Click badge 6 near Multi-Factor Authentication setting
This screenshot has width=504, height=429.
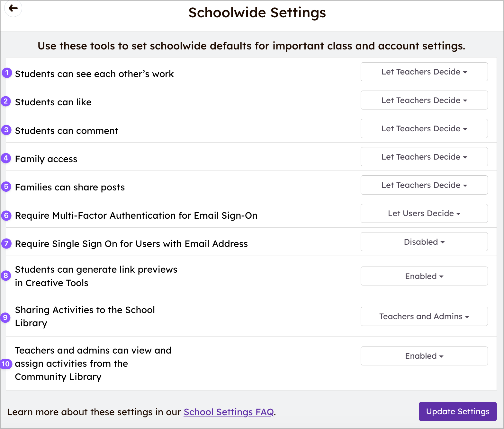pos(6,216)
